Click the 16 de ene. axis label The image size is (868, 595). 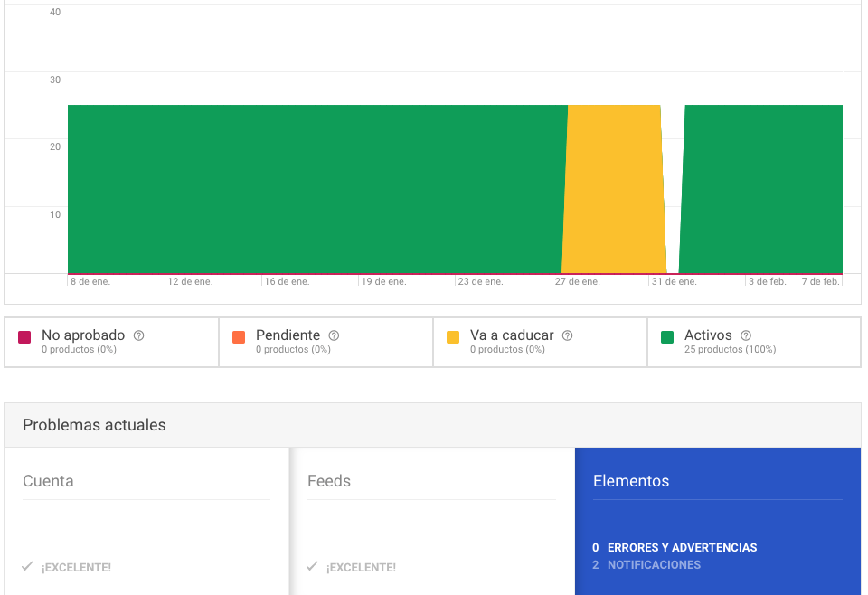pyautogui.click(x=287, y=282)
